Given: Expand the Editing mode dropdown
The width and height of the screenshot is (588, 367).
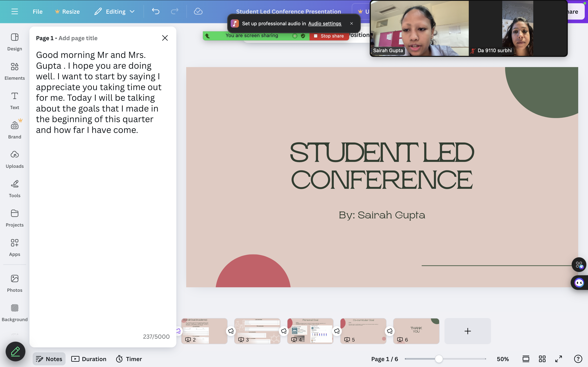Looking at the screenshot, I should point(115,11).
